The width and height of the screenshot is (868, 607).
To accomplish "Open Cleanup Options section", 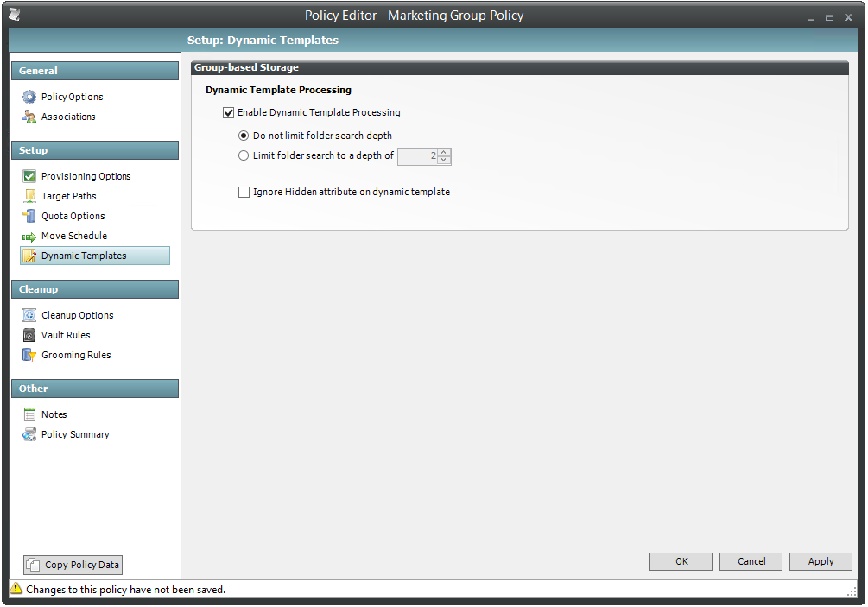I will (78, 315).
